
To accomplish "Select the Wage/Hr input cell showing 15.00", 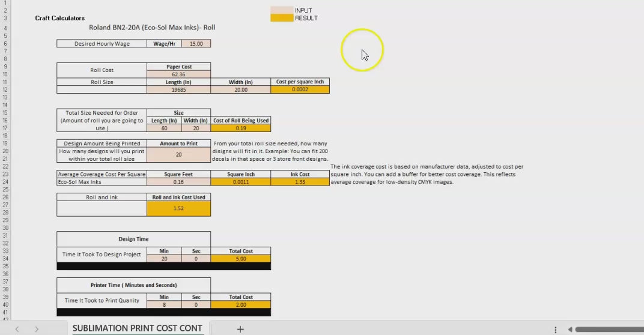I will pos(196,44).
